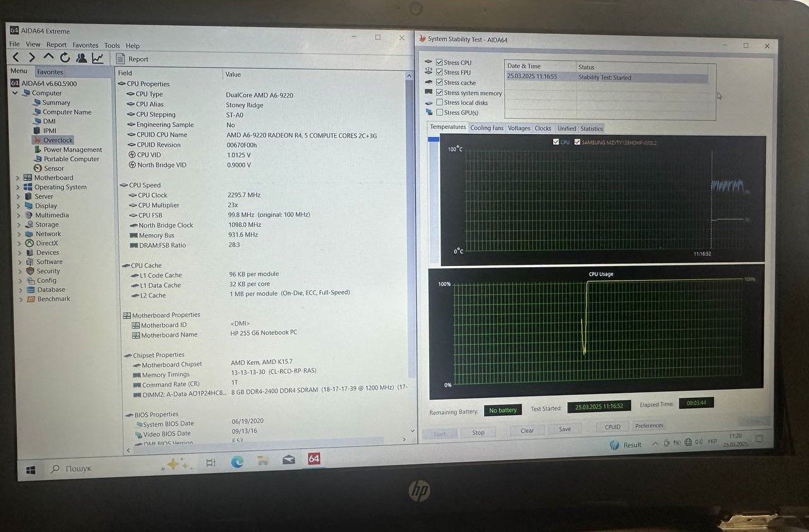Viewport: 809px width, 532px height.
Task: Click the Back navigation arrow in AIDA64
Action: pyautogui.click(x=16, y=58)
